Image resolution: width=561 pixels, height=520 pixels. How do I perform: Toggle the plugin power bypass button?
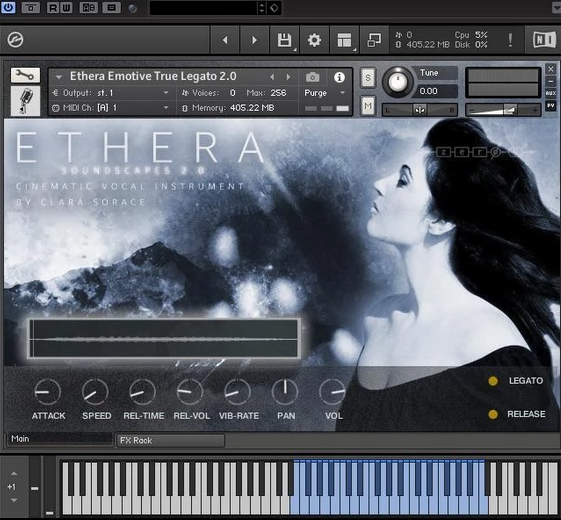click(8, 7)
